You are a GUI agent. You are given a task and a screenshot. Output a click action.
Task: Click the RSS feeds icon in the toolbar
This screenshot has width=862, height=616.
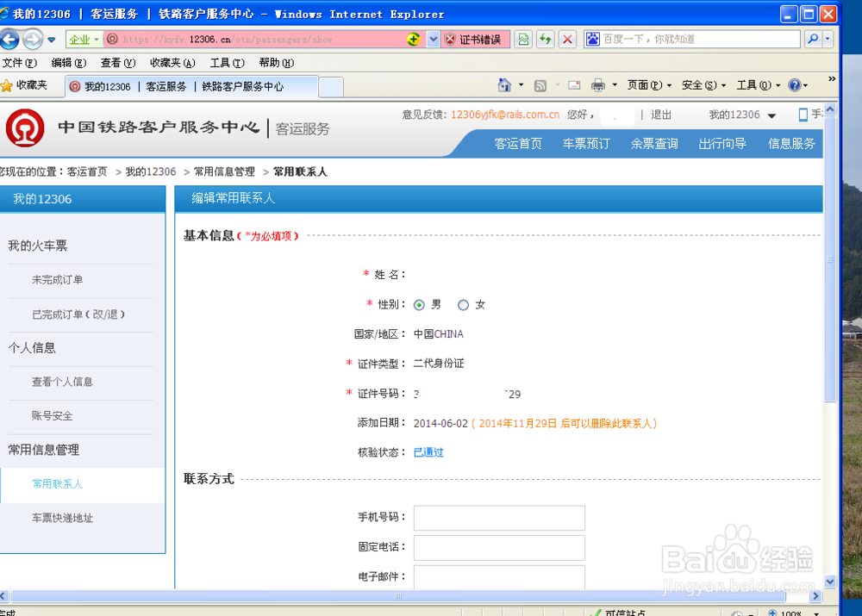[x=540, y=84]
